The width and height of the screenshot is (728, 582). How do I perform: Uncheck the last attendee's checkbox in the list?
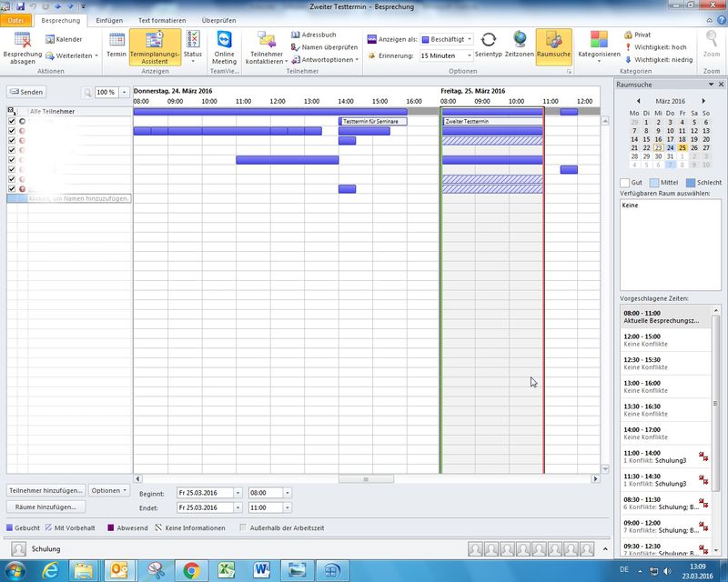click(12, 188)
